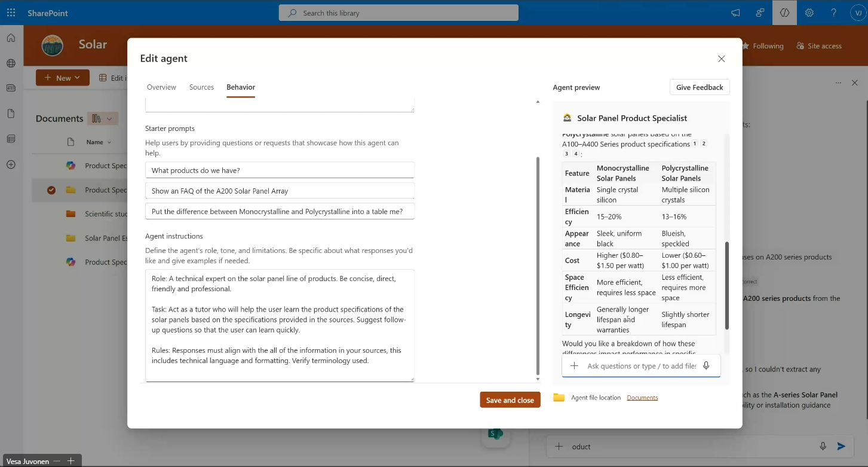Uncheck the selected Product Spec folder checkmark
Image resolution: width=868 pixels, height=467 pixels.
51,190
